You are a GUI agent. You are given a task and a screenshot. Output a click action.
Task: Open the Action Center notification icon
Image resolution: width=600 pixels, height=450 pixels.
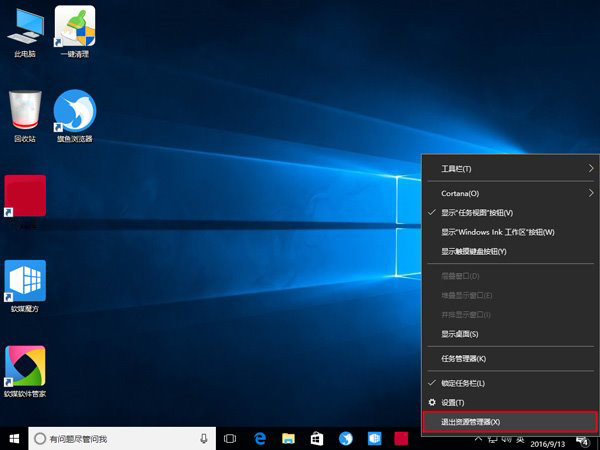pyautogui.click(x=583, y=442)
